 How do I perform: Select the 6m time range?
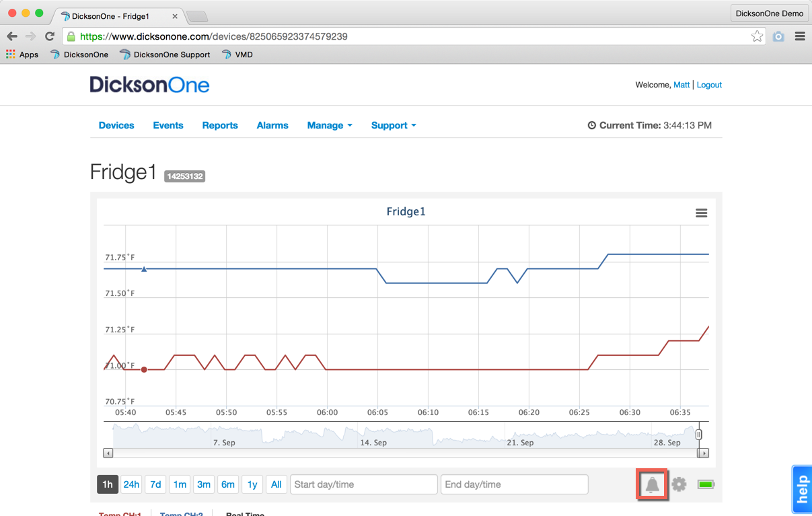point(228,484)
